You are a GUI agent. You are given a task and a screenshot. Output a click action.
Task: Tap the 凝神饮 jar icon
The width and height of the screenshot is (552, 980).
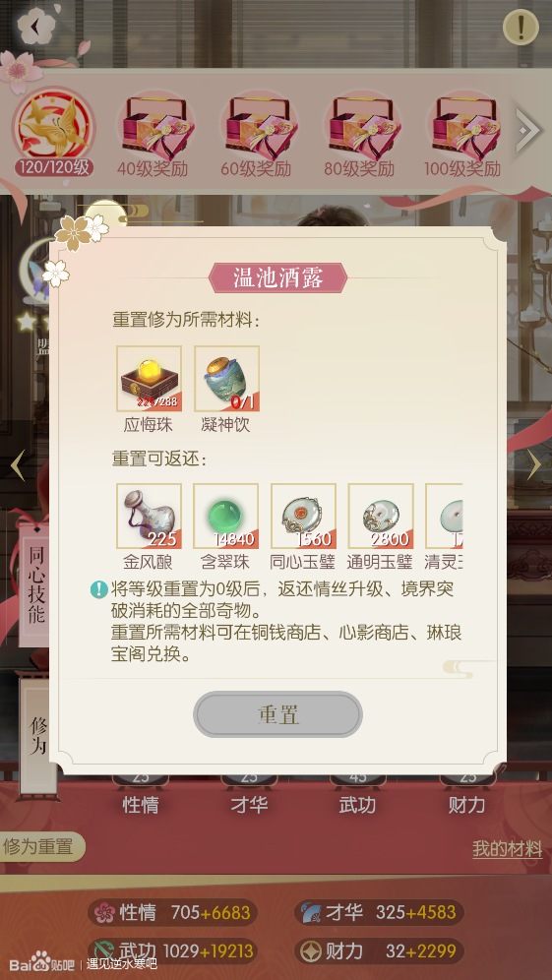[226, 379]
